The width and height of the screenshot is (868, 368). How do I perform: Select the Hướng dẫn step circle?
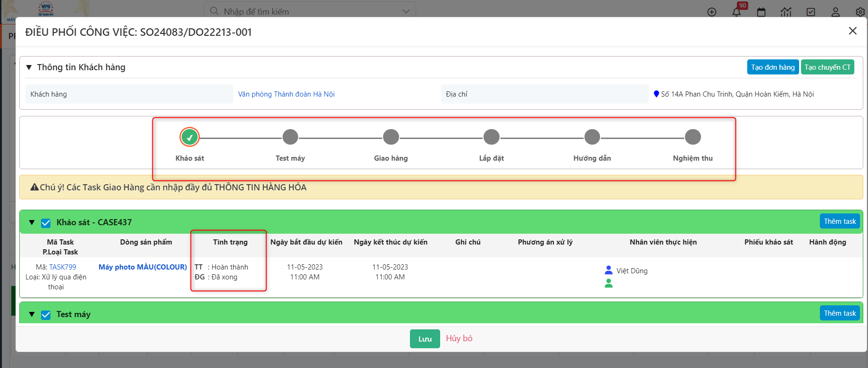[592, 137]
